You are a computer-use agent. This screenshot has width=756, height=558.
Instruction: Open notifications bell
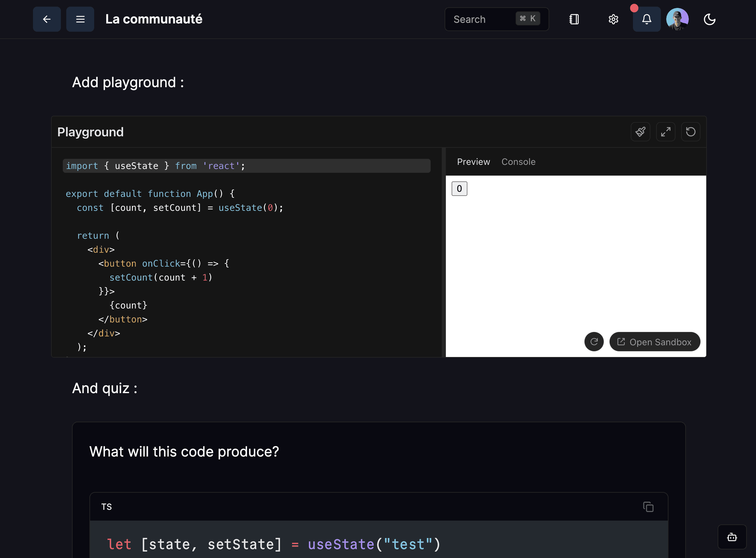pyautogui.click(x=647, y=19)
